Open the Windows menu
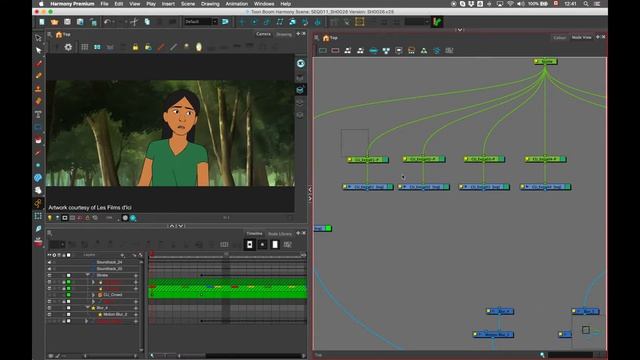This screenshot has width=640, height=360. click(264, 4)
